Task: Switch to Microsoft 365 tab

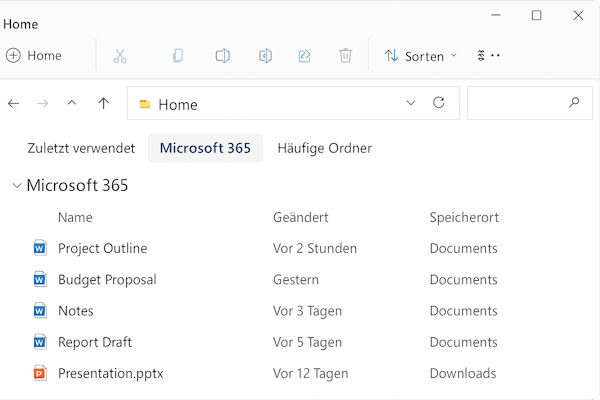Action: tap(205, 148)
